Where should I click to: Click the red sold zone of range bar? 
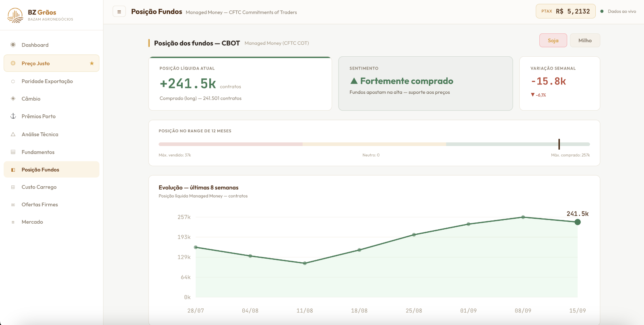pos(231,144)
